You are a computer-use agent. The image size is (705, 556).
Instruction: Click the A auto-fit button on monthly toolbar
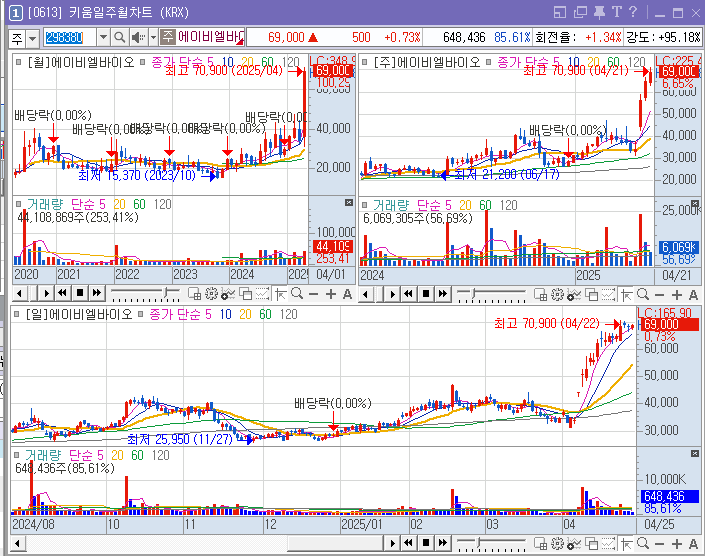[347, 294]
